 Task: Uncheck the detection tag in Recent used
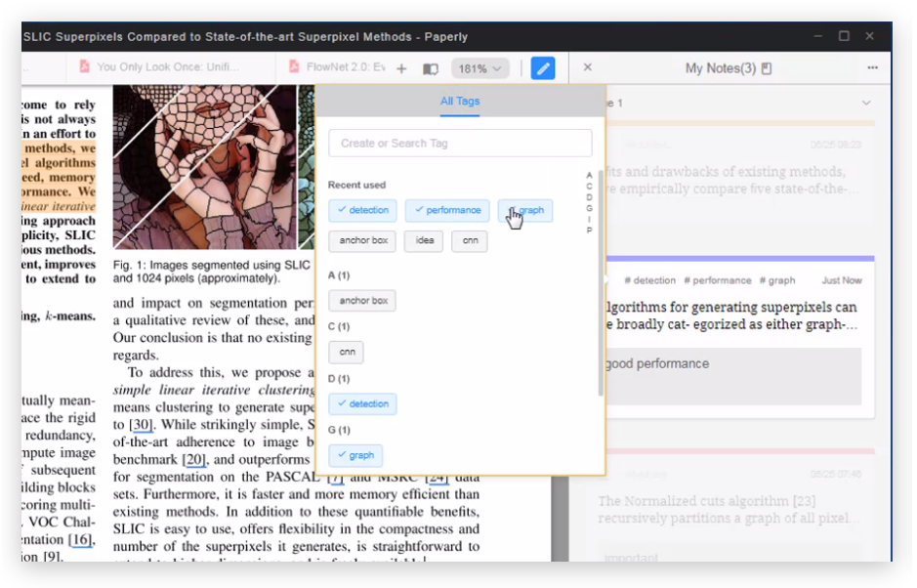click(x=362, y=211)
